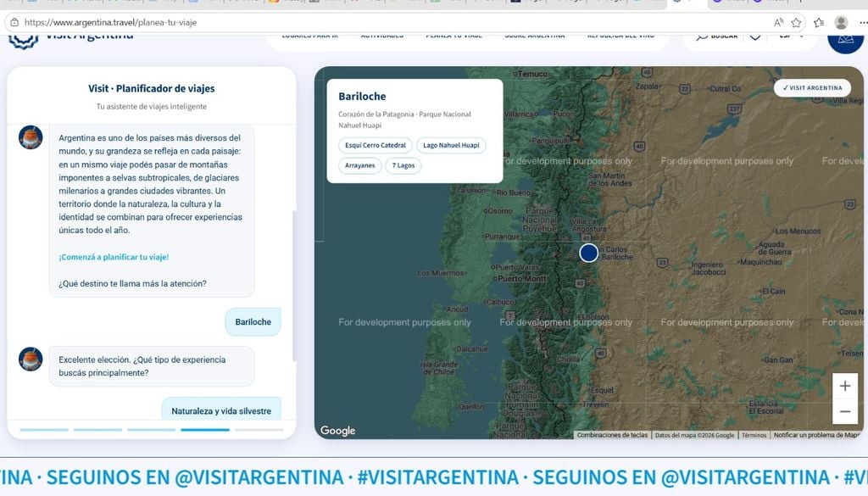The image size is (868, 496).
Task: Click the Los Menucos map label
Action: point(798,231)
